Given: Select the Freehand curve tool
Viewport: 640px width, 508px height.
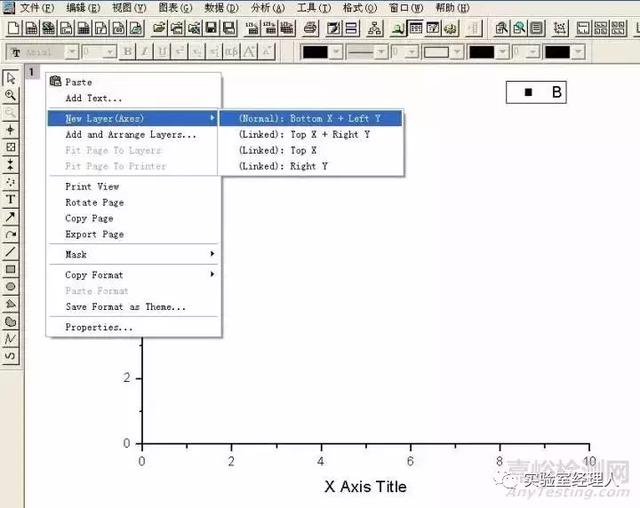Looking at the screenshot, I should pos(11,356).
